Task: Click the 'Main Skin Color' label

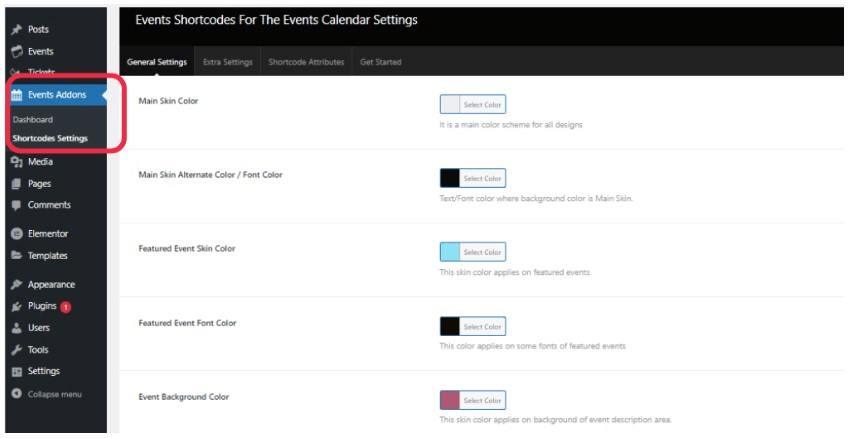Action: point(168,101)
